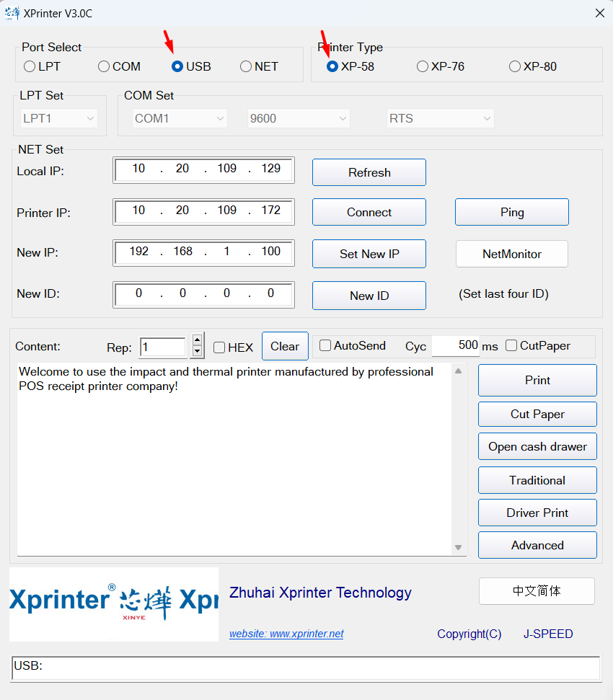
Task: Enable the CutPaper option
Action: coord(510,346)
